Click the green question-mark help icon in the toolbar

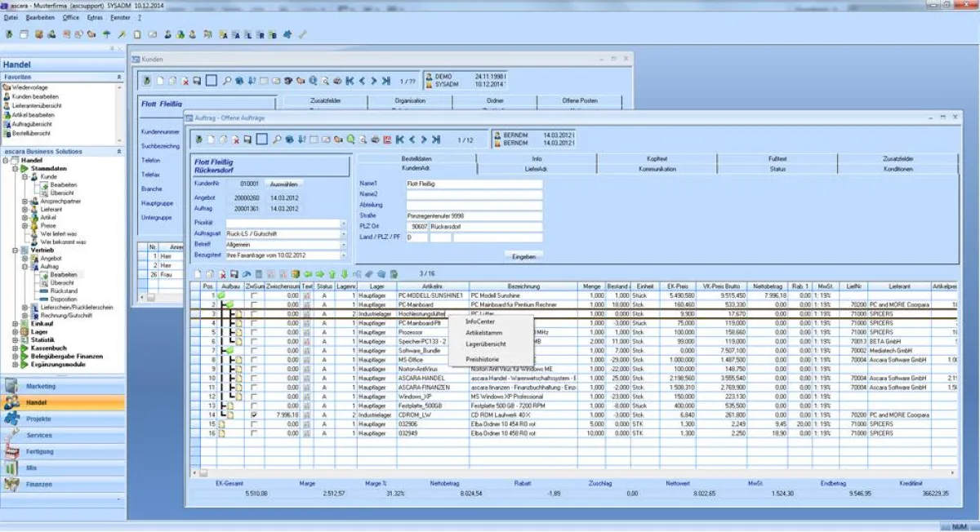[351, 139]
